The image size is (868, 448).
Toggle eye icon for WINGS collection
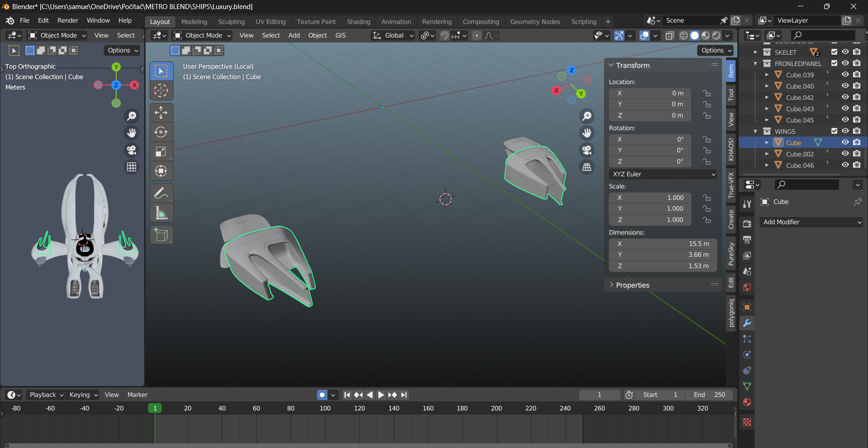tap(845, 131)
